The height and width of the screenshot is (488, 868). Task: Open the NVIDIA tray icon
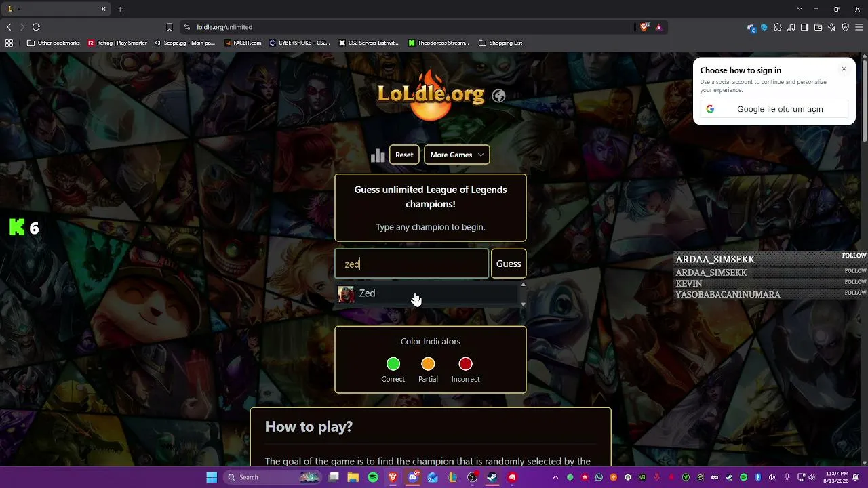coord(642,477)
